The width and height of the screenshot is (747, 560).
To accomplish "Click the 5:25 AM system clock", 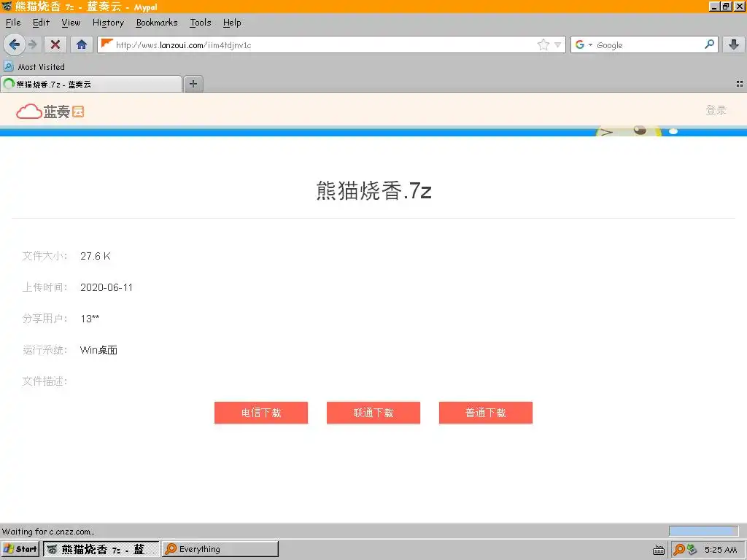I will (x=721, y=550).
